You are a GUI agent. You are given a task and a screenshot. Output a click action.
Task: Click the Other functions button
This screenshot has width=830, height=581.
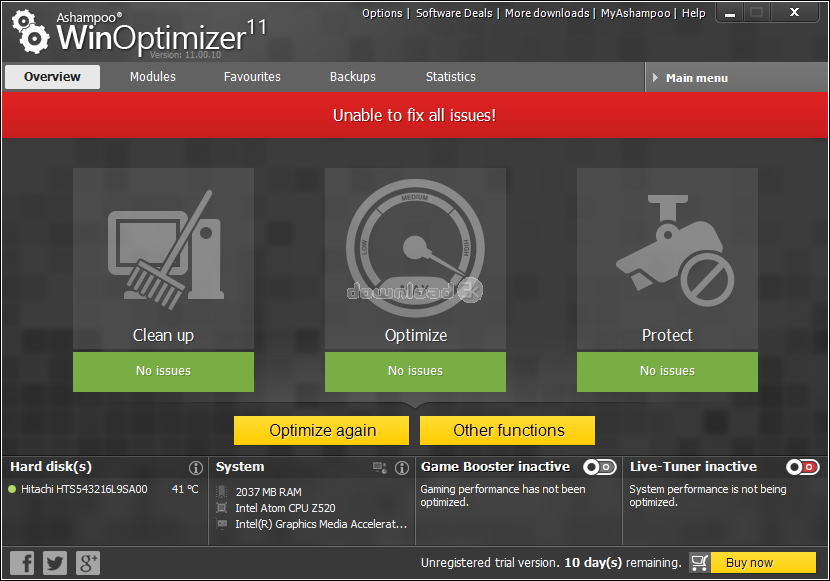point(508,431)
